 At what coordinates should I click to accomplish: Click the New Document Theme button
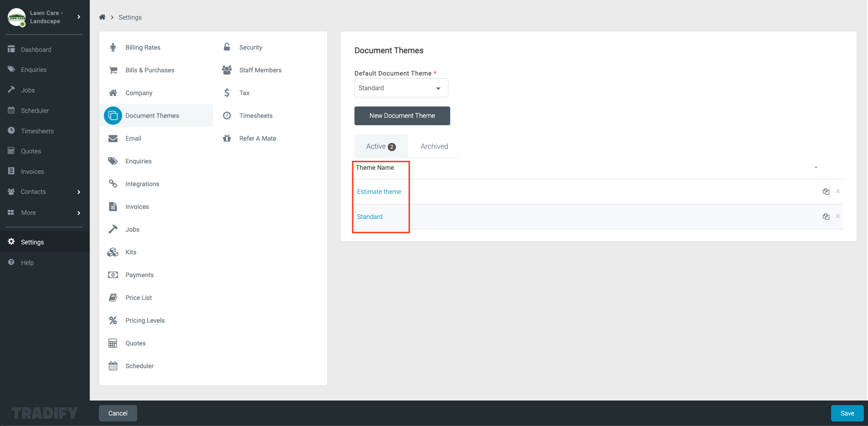(402, 116)
